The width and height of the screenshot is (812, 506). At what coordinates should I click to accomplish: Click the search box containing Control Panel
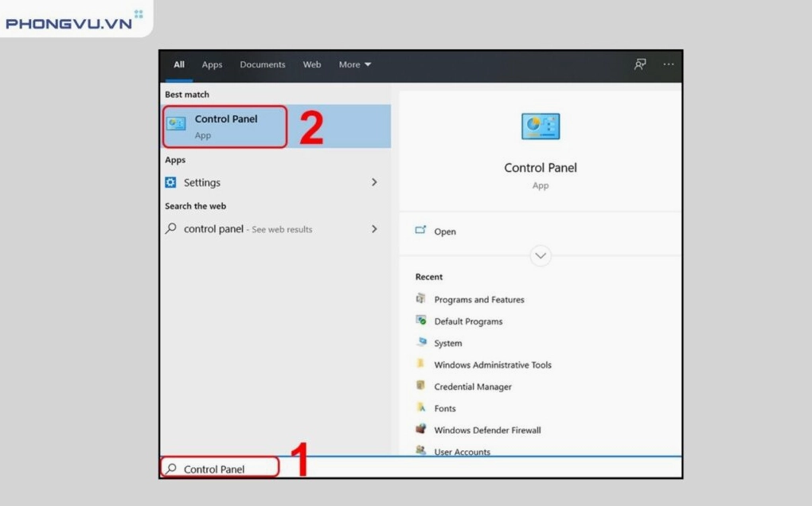pos(221,469)
